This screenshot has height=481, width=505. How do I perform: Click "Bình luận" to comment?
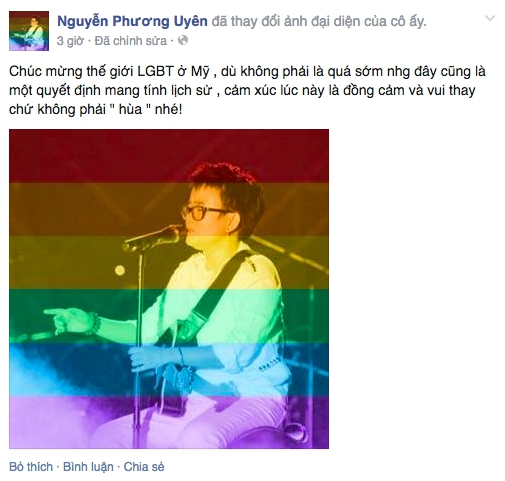point(88,467)
